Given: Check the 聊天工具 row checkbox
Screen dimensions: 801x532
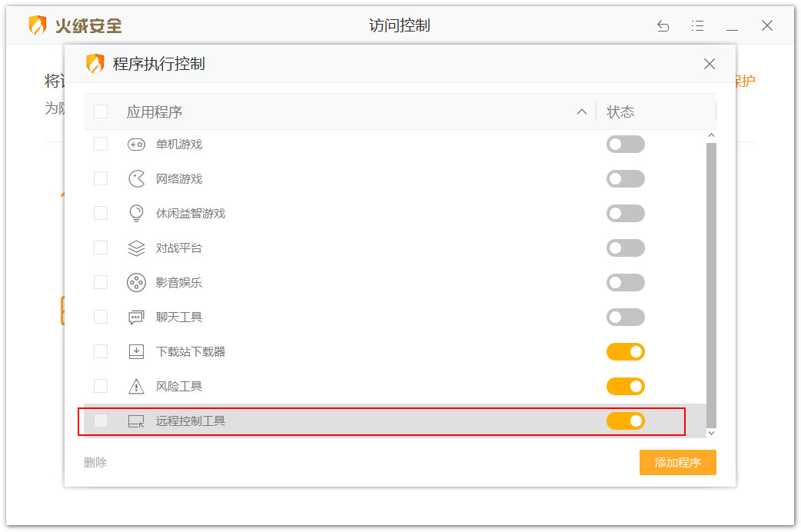Looking at the screenshot, I should tap(101, 317).
